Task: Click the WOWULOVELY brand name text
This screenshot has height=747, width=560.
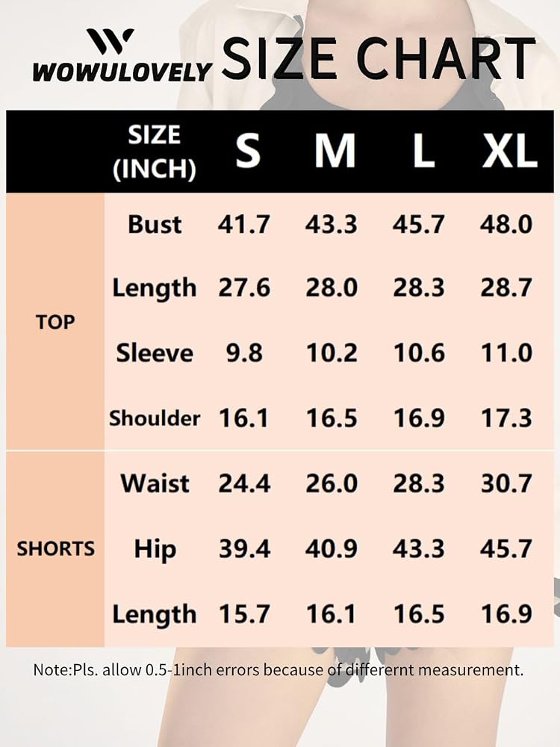Action: click(x=122, y=72)
